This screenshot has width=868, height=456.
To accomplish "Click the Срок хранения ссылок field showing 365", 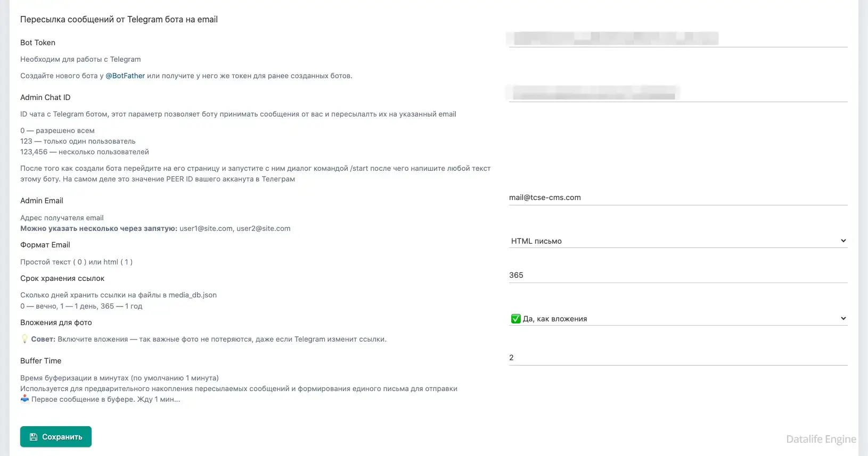I will [x=678, y=275].
